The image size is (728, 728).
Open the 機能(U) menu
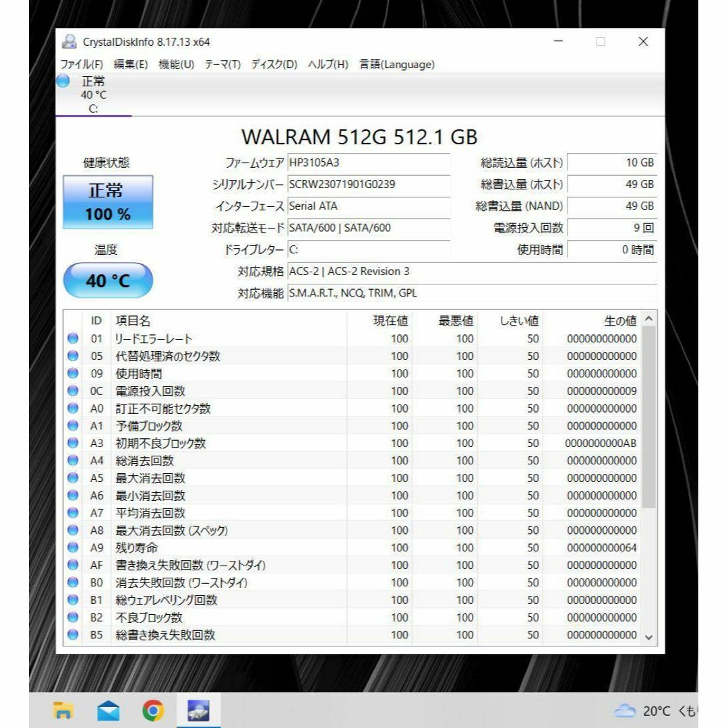[x=177, y=64]
